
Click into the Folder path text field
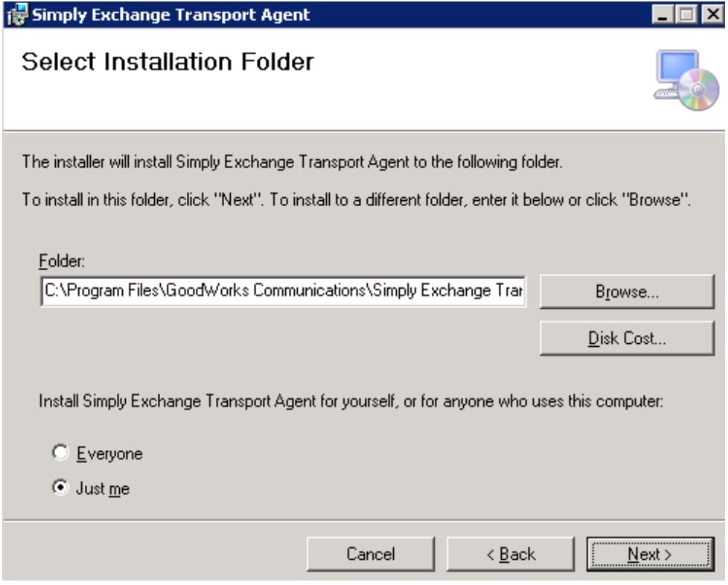[x=283, y=290]
